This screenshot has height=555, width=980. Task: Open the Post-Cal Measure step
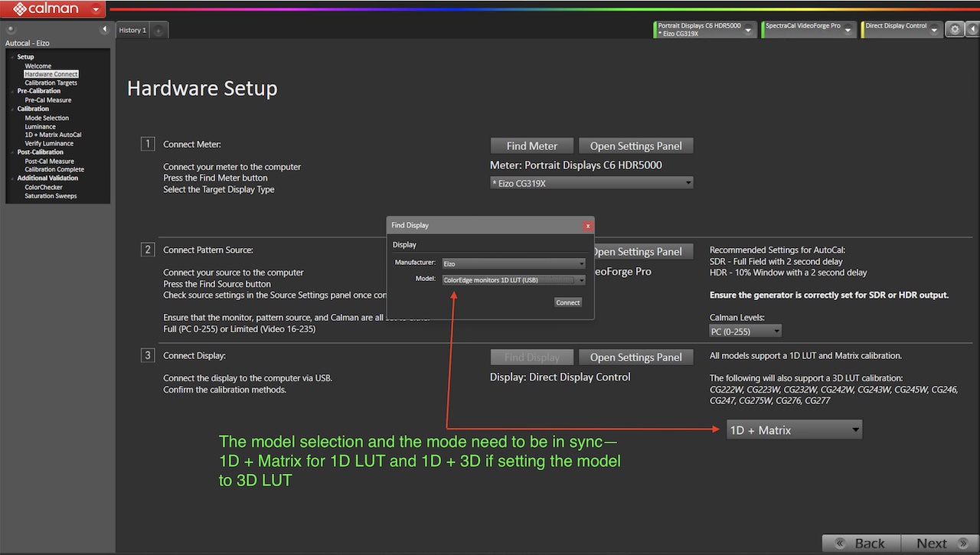pos(49,162)
